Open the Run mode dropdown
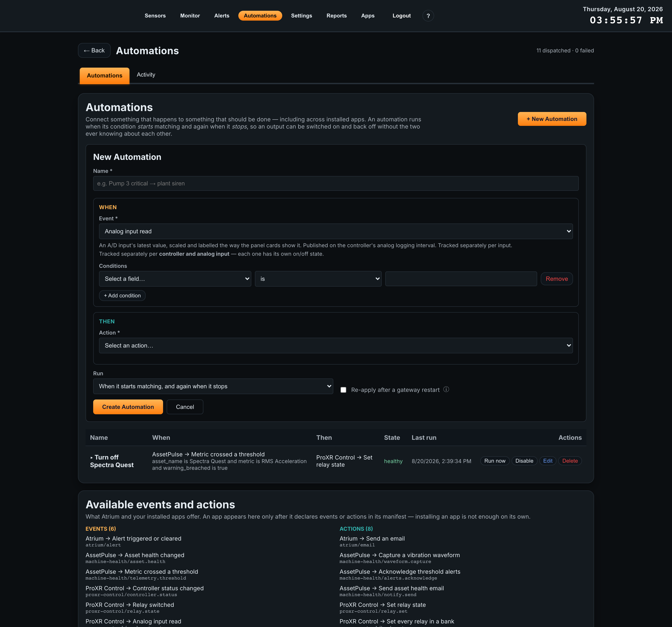 pyautogui.click(x=213, y=386)
